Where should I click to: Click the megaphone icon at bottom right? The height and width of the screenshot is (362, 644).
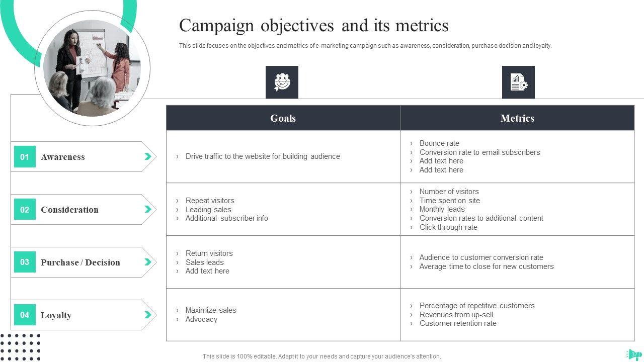coord(633,354)
